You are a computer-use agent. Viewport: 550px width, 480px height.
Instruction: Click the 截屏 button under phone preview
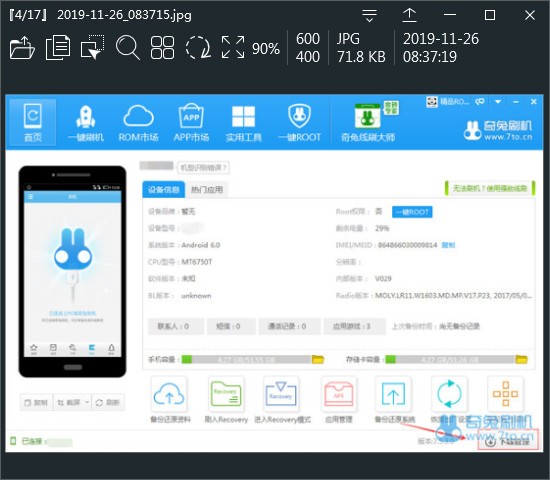point(69,402)
